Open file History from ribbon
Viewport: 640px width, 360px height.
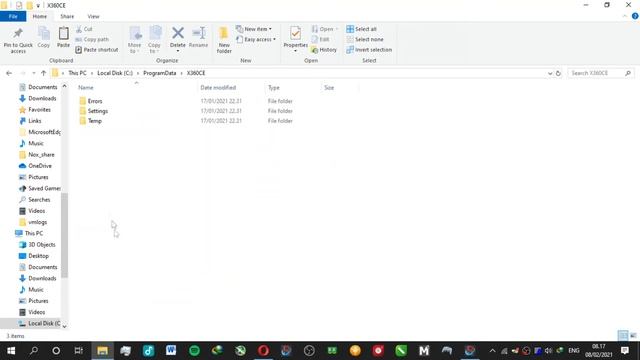(324, 50)
